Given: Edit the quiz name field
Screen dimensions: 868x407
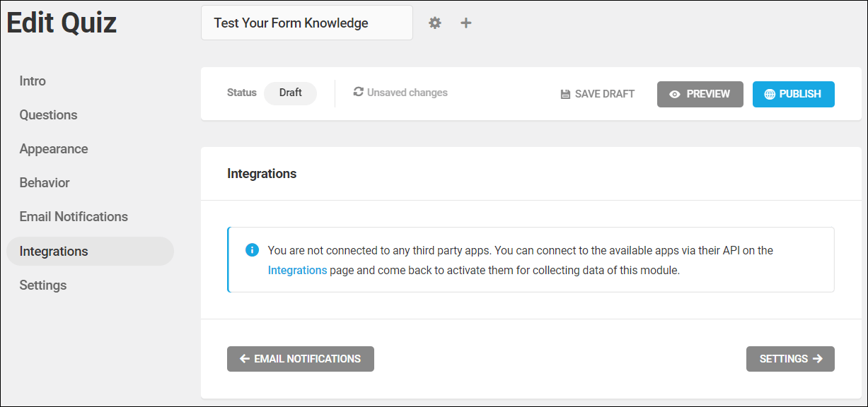Looking at the screenshot, I should tap(306, 23).
